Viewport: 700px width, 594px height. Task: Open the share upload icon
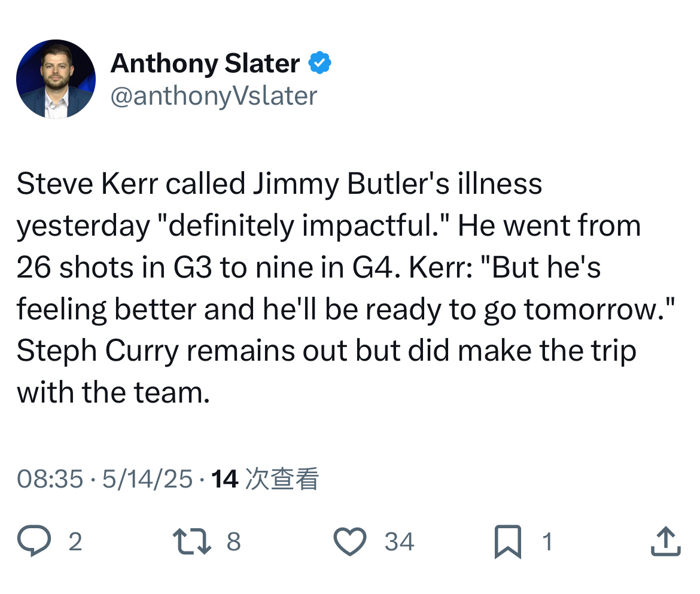pos(666,541)
